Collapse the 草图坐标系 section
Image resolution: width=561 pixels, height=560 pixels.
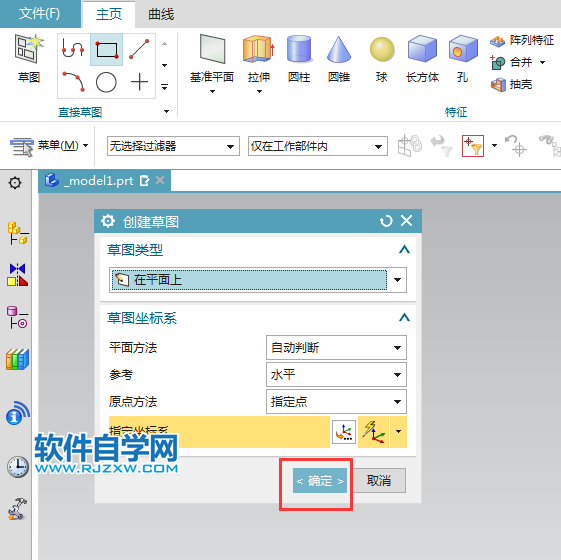(x=404, y=317)
